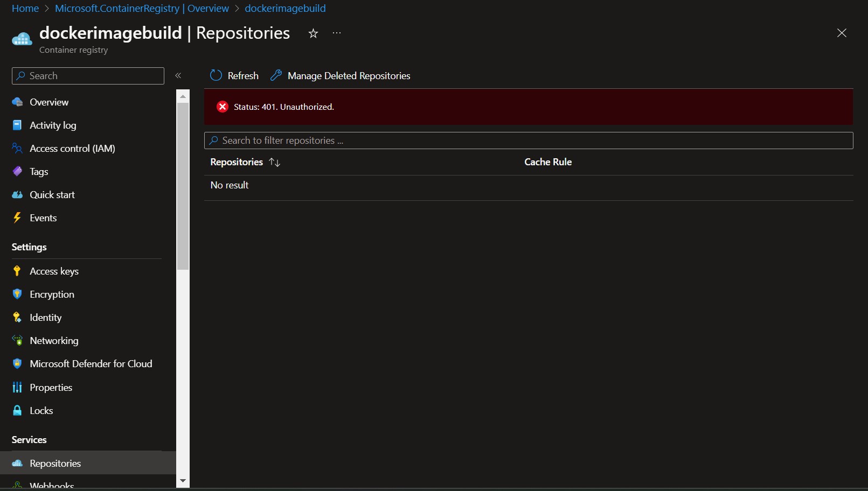Collapse the sidebar menu with double chevron
The width and height of the screenshot is (868, 491).
178,76
